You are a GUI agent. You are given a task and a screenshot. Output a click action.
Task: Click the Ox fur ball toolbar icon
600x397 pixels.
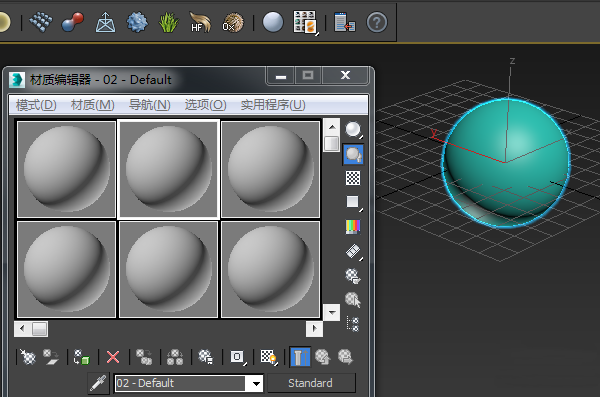coord(232,22)
